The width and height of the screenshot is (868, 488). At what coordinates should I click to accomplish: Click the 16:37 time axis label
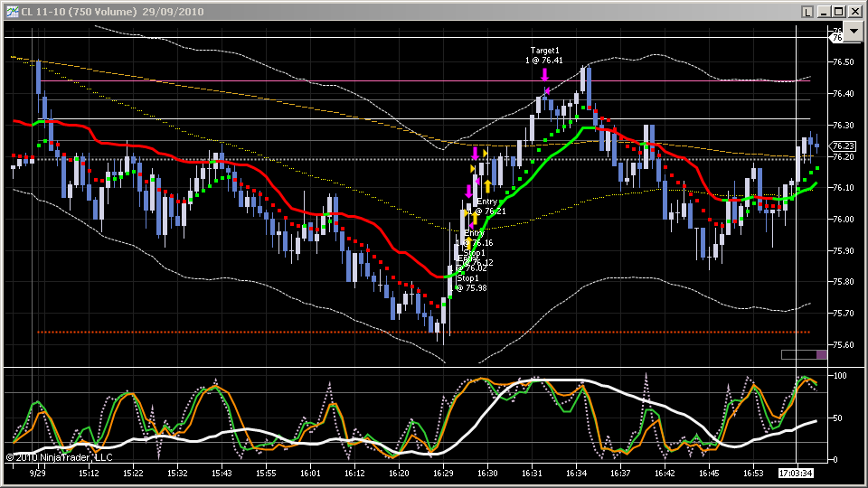point(620,473)
